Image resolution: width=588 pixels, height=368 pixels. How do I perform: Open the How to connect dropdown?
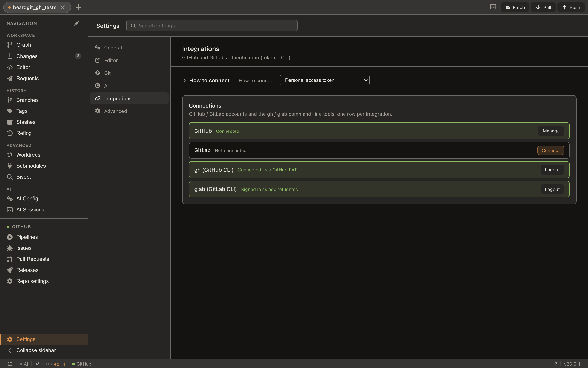(x=324, y=80)
